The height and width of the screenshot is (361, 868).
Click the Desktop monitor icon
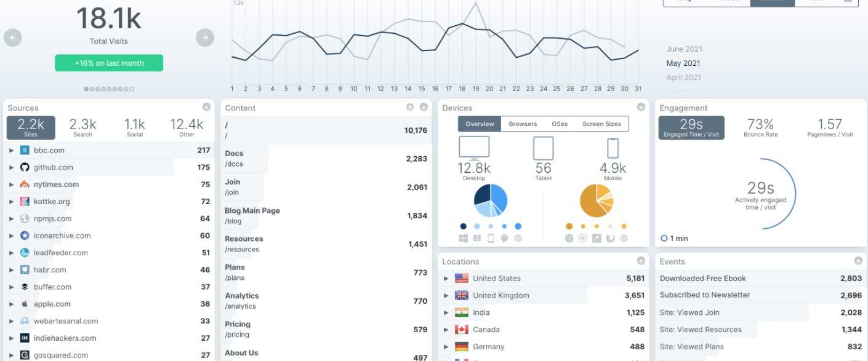coord(474,148)
